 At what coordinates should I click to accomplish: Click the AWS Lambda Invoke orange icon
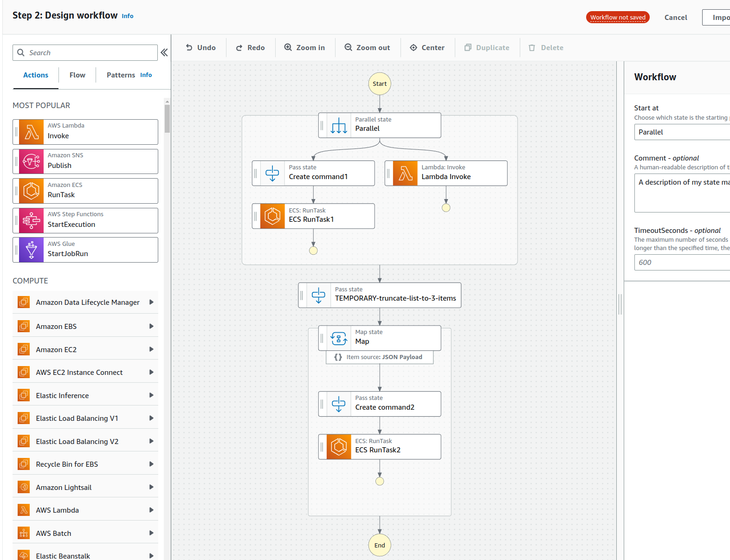[x=31, y=132]
